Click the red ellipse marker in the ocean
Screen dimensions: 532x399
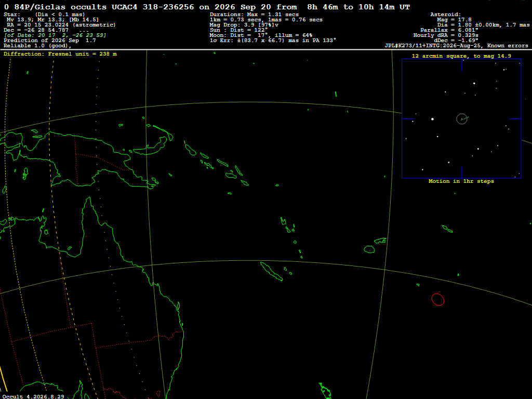point(437,300)
